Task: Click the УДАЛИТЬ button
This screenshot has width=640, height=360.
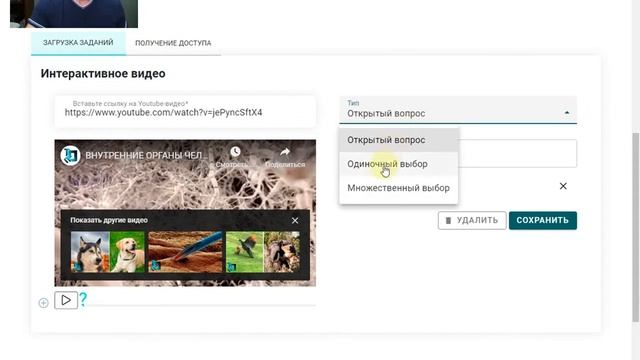Action: (472, 220)
